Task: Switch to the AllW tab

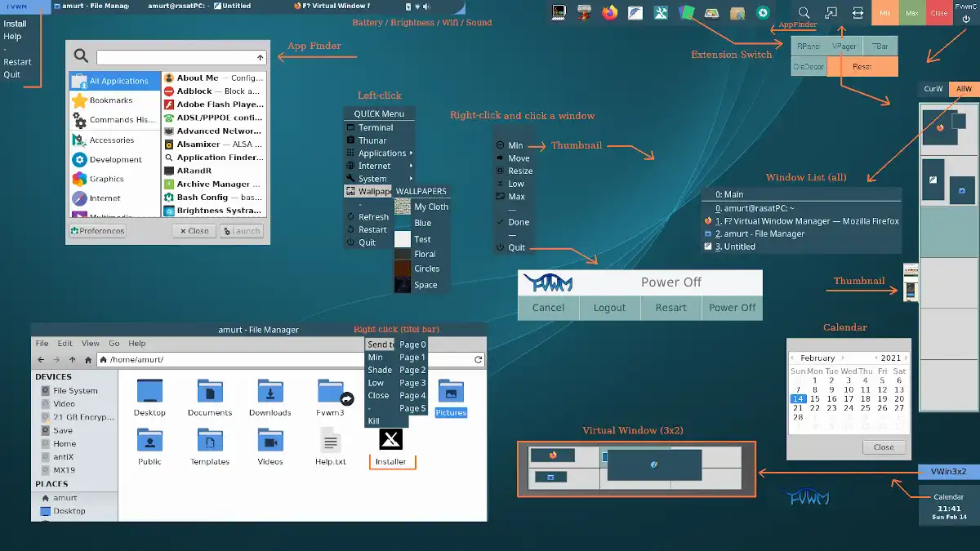Action: pyautogui.click(x=964, y=88)
